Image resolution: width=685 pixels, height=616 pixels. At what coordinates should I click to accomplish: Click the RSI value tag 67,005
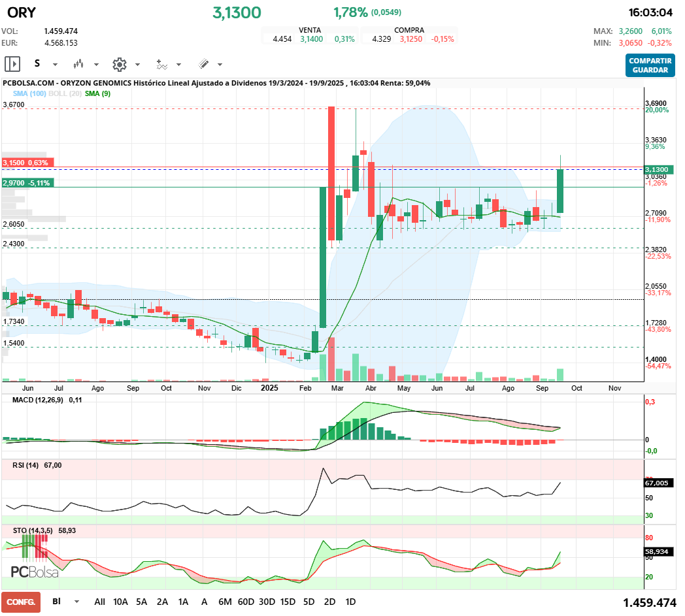tap(660, 483)
